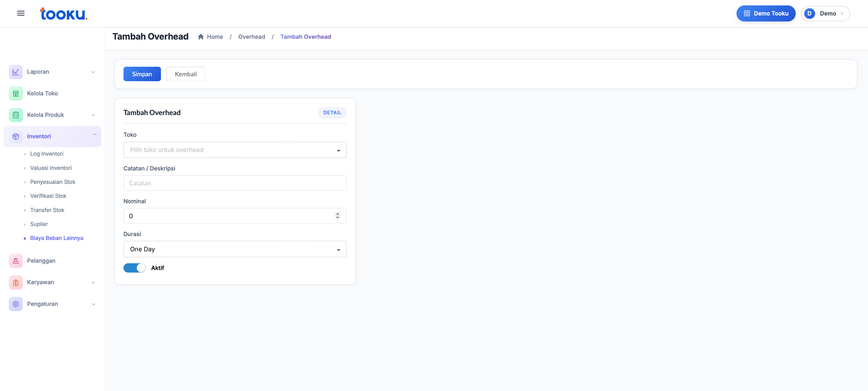Click the Karyawan badge icon

(x=16, y=282)
